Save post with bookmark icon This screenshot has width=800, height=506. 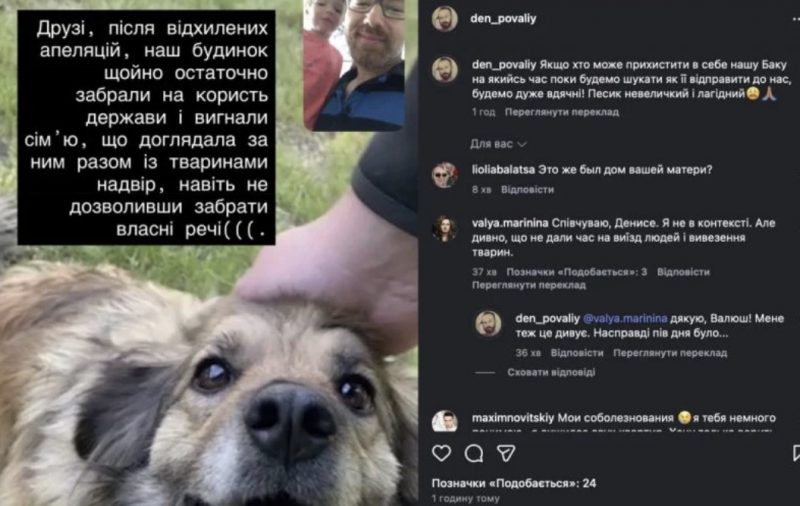pyautogui.click(x=796, y=453)
